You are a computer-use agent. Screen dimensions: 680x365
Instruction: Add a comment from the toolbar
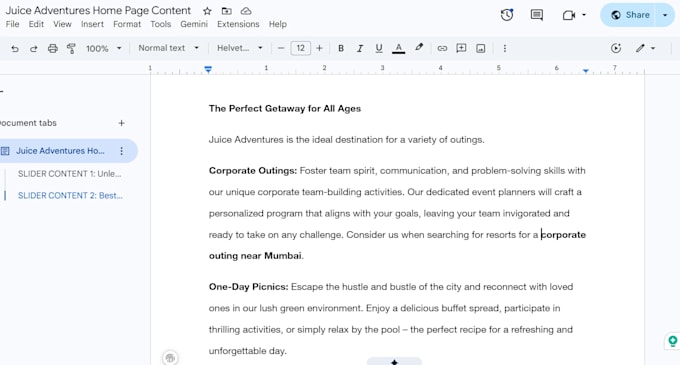pyautogui.click(x=461, y=48)
